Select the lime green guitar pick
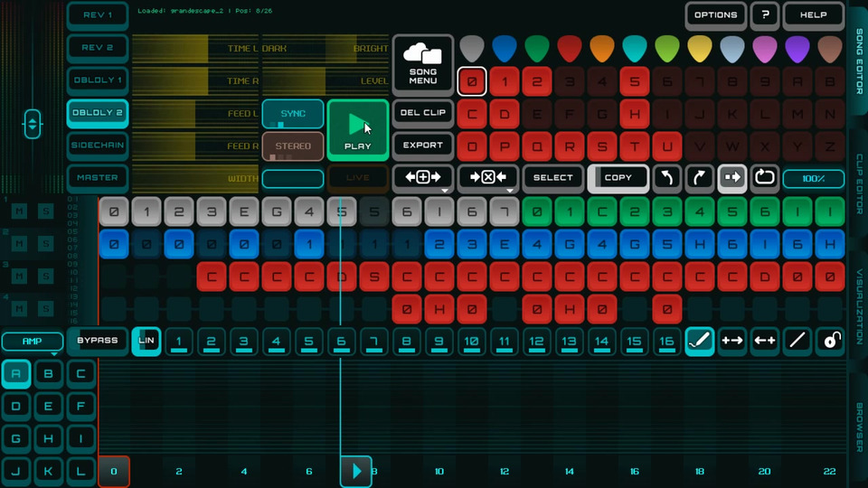Image resolution: width=868 pixels, height=488 pixels. [x=667, y=49]
